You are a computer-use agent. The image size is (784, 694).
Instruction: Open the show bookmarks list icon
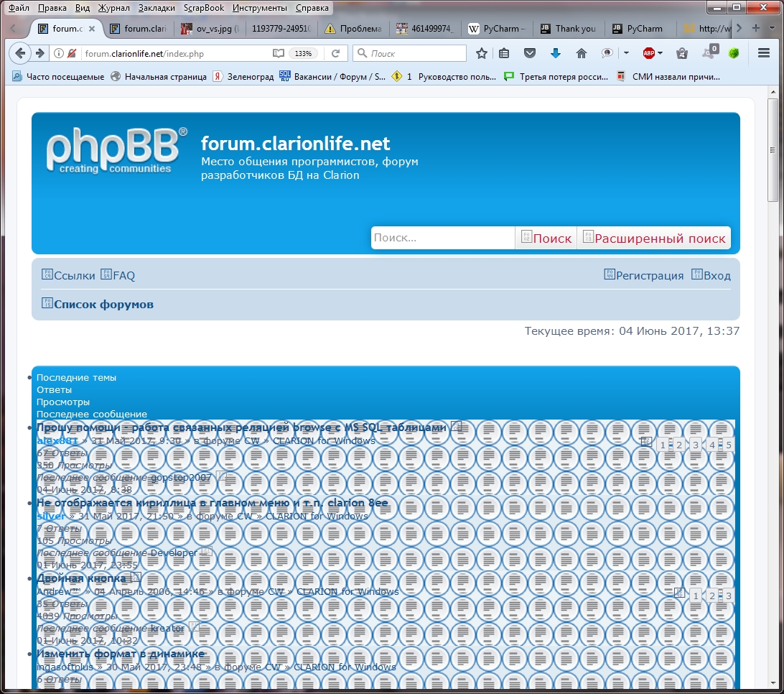coord(505,53)
